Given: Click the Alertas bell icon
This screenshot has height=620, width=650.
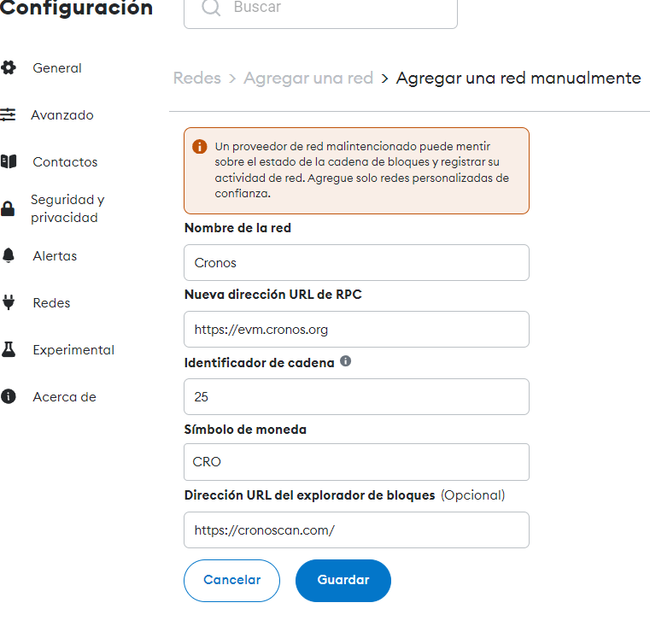Looking at the screenshot, I should tap(9, 256).
